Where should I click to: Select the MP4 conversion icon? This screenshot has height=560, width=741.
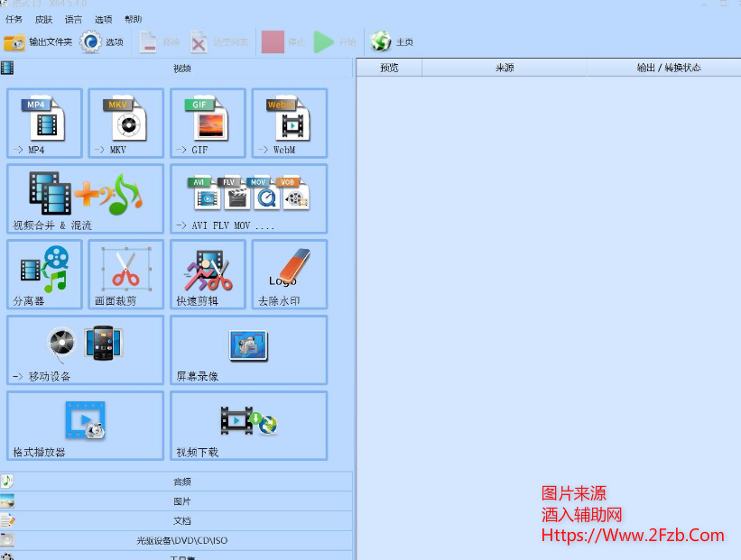(44, 123)
